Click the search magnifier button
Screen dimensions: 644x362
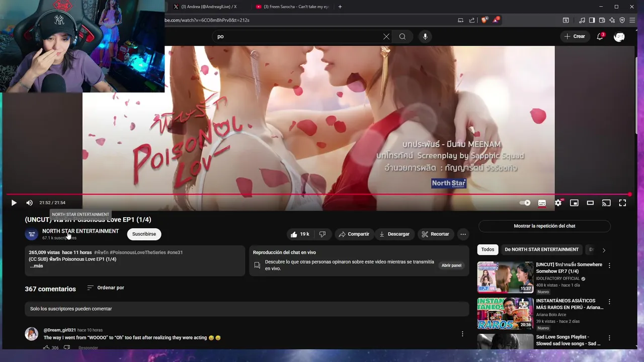pyautogui.click(x=403, y=36)
